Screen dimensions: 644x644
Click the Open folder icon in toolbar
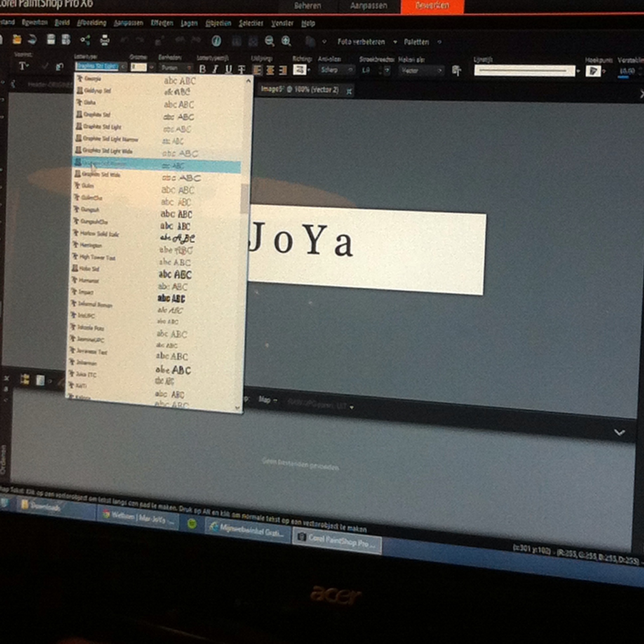17,39
